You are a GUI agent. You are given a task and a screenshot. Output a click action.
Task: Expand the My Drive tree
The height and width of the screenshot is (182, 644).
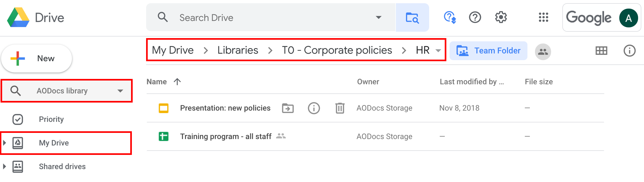click(4, 143)
